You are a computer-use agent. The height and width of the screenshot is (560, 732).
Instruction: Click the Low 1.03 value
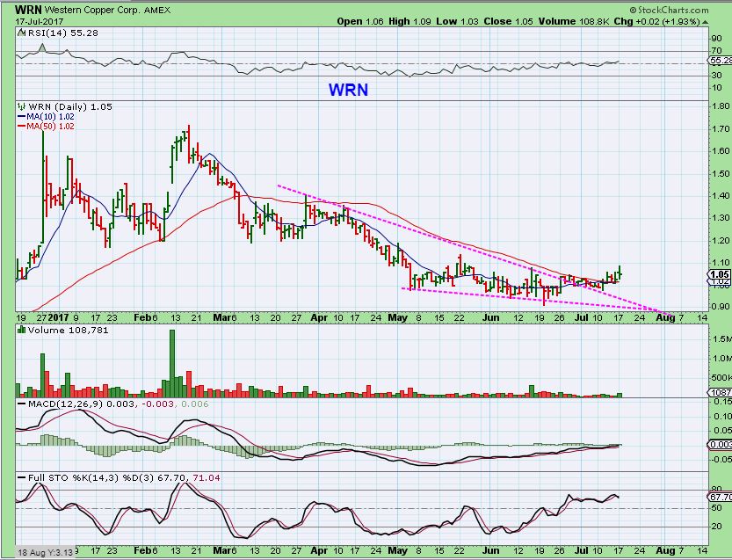pyautogui.click(x=457, y=21)
